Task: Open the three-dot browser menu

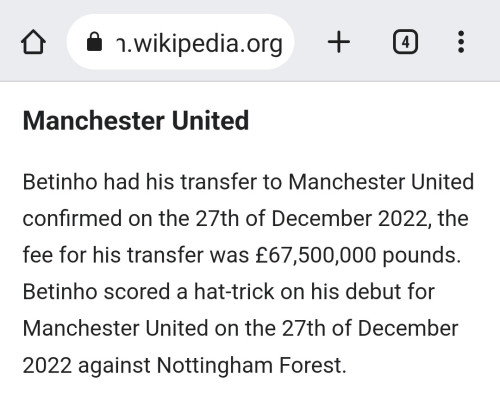Action: pos(461,42)
